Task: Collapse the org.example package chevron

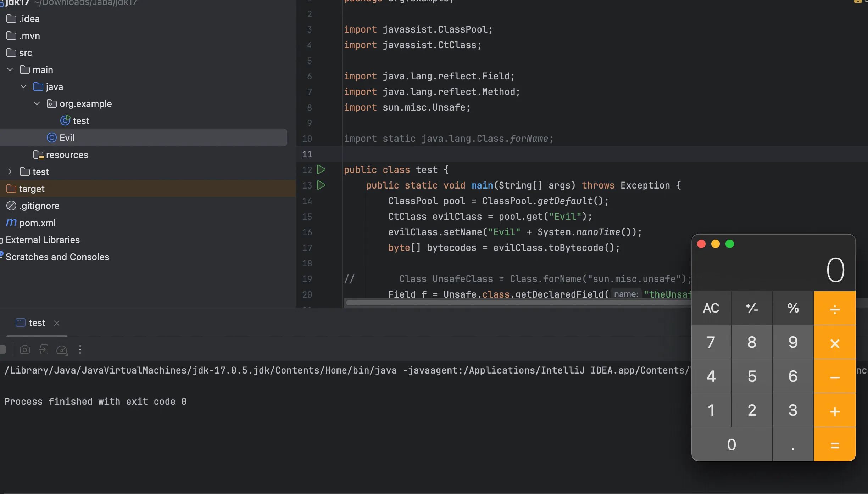Action: [x=37, y=104]
